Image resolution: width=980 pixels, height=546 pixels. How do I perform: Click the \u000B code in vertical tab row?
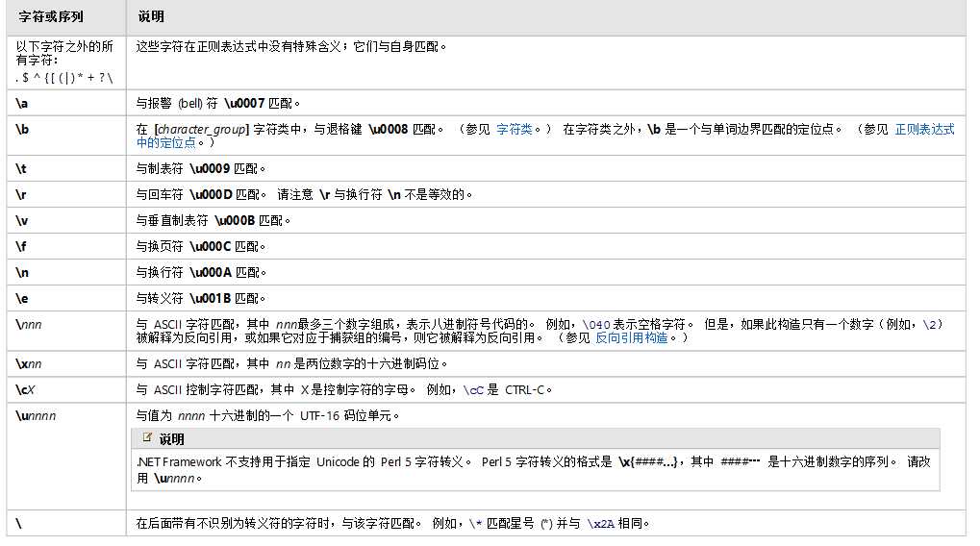235,221
